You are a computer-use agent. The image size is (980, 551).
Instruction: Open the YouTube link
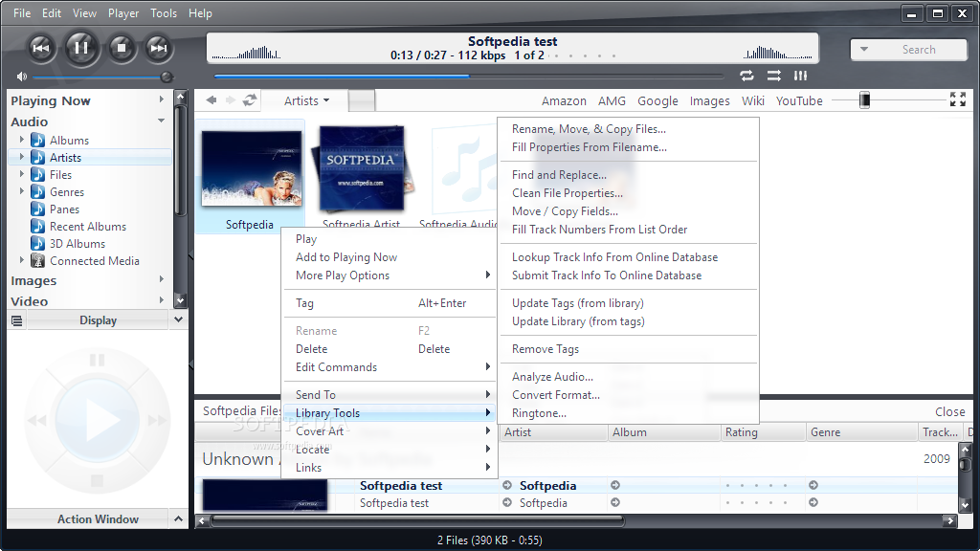799,100
